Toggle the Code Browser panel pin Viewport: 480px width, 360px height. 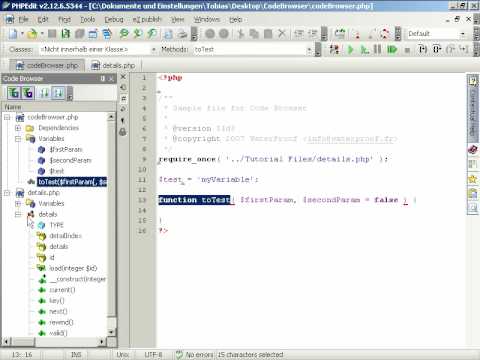pos(103,79)
